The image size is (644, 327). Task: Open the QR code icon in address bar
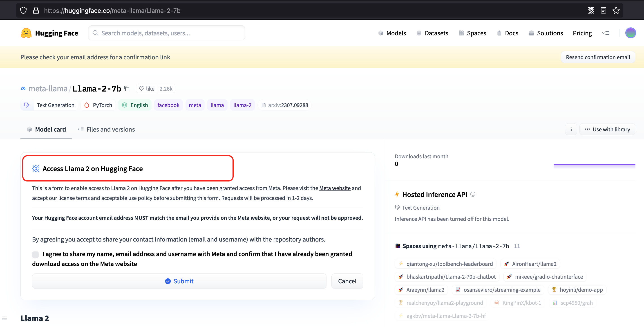[591, 10]
